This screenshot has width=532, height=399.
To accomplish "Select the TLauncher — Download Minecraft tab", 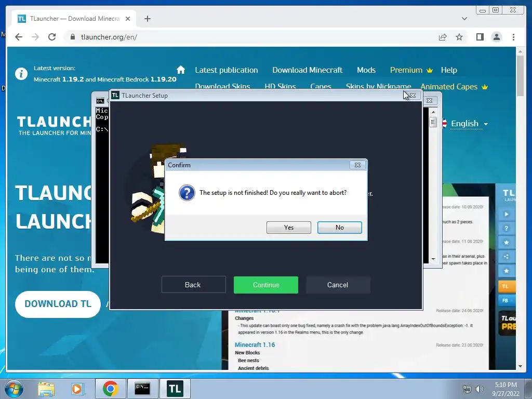I will tap(74, 19).
